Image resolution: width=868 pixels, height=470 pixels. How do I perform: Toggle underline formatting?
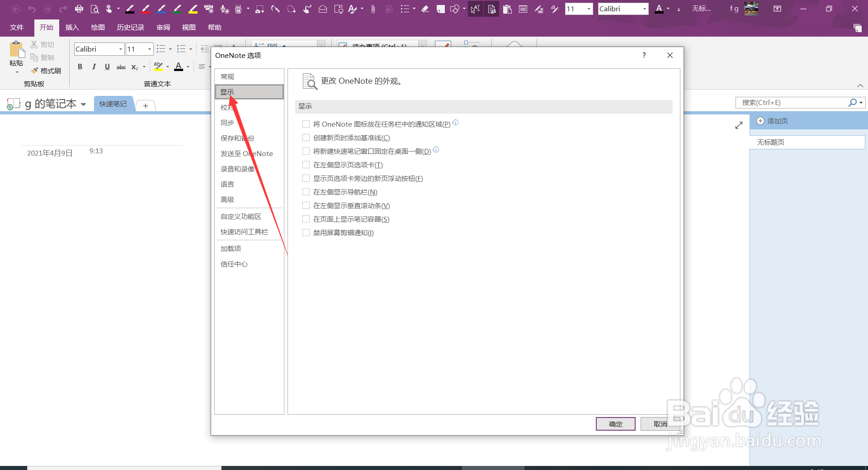[107, 67]
